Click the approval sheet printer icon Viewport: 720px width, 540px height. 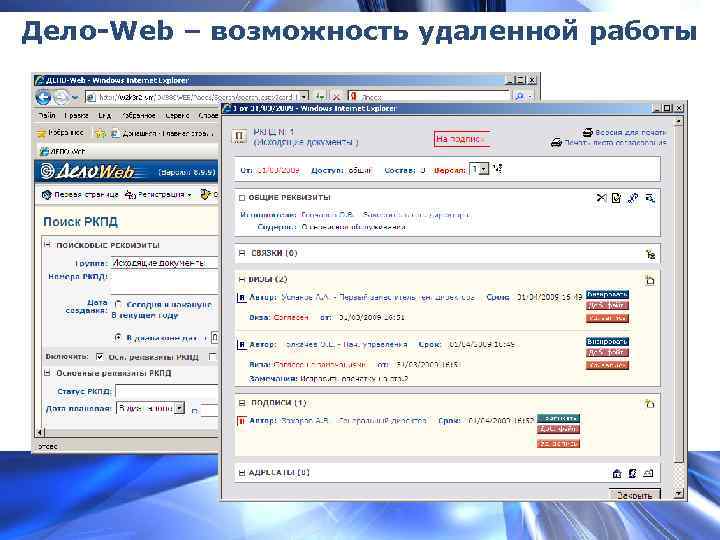(x=556, y=143)
